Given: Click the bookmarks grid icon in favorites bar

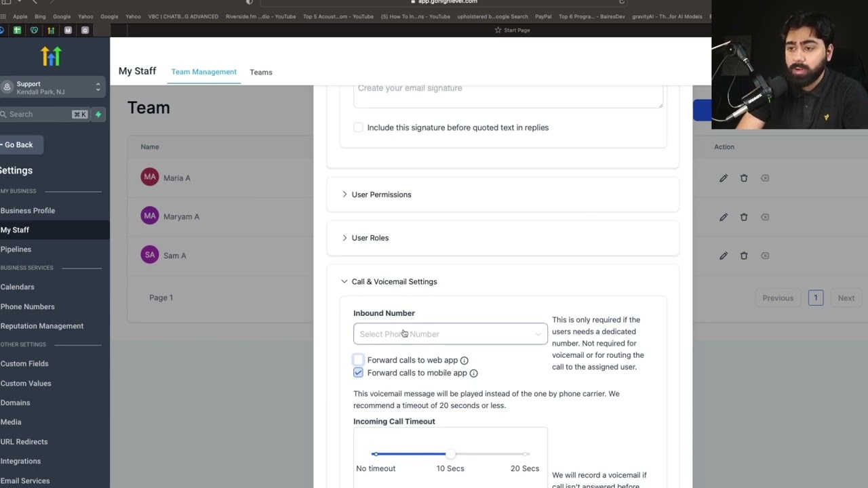Looking at the screenshot, I should [3, 16].
